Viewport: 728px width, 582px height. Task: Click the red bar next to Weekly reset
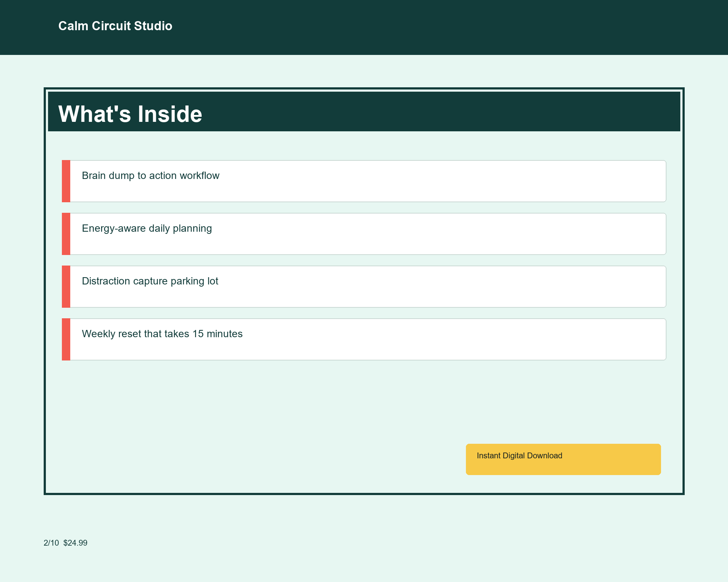pos(66,339)
